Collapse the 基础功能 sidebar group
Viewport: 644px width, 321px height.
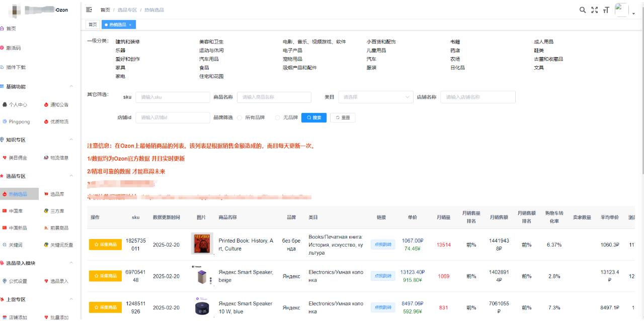pyautogui.click(x=71, y=87)
